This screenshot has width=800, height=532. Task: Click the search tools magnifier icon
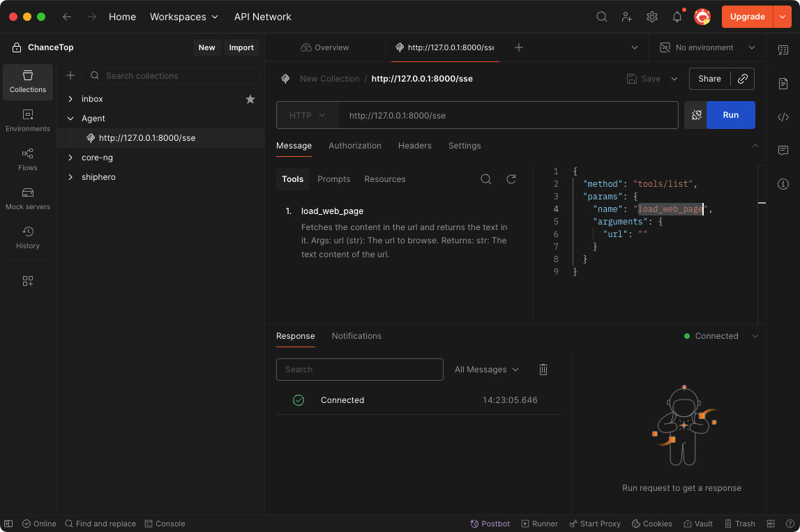(x=486, y=179)
